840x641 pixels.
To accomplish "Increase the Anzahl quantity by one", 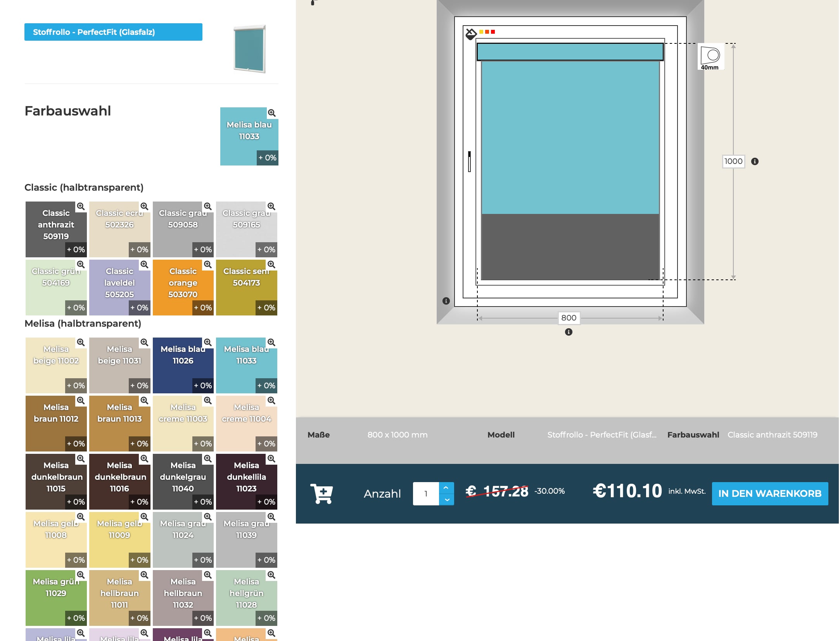I will click(446, 488).
